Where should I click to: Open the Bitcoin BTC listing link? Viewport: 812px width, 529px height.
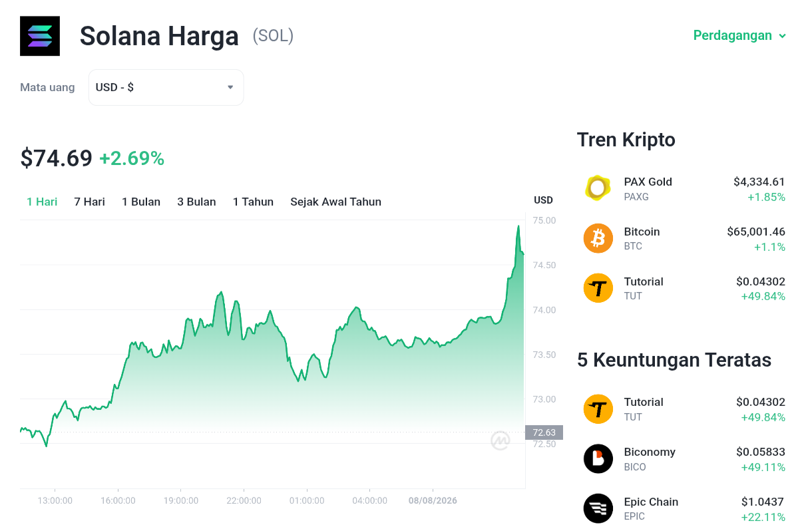point(684,238)
